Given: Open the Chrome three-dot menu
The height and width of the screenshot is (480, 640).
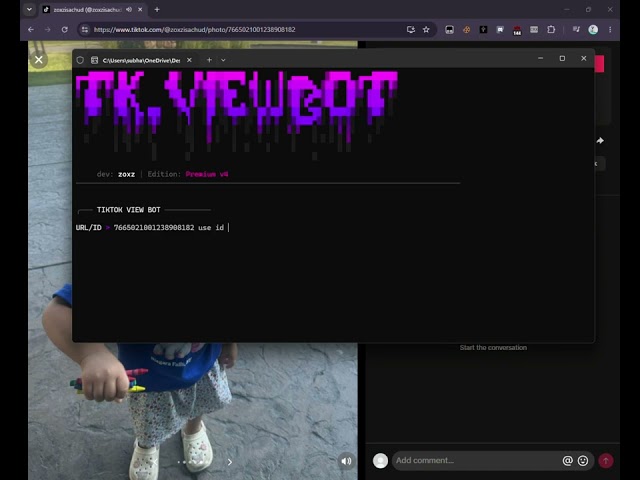Looking at the screenshot, I should tap(610, 29).
